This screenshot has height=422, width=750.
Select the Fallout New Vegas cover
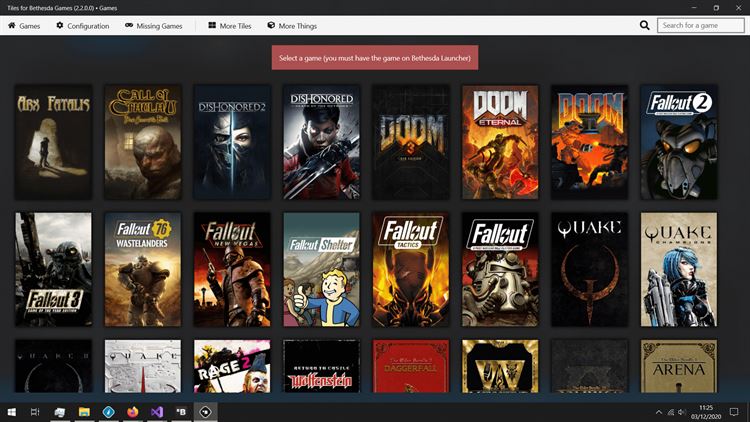pyautogui.click(x=232, y=269)
